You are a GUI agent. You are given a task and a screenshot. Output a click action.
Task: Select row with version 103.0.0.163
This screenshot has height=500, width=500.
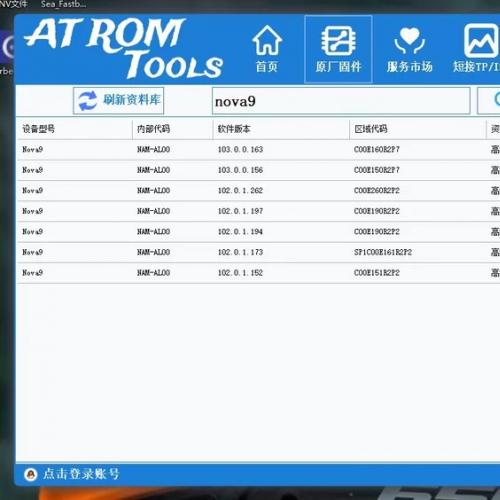258,149
